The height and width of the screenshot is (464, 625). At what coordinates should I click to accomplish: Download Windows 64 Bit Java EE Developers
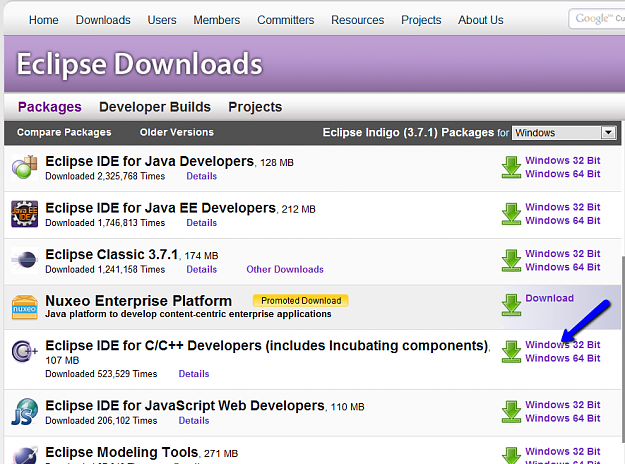click(x=563, y=221)
